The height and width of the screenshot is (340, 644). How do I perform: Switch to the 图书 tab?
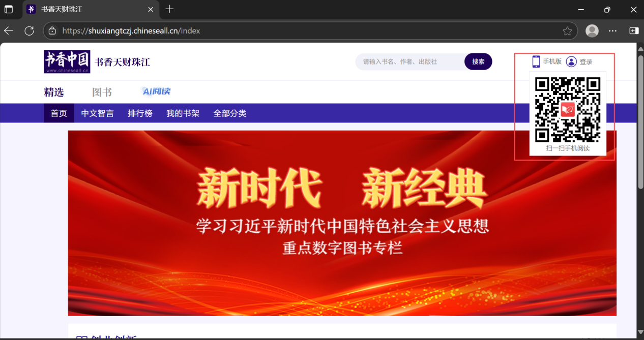point(102,92)
